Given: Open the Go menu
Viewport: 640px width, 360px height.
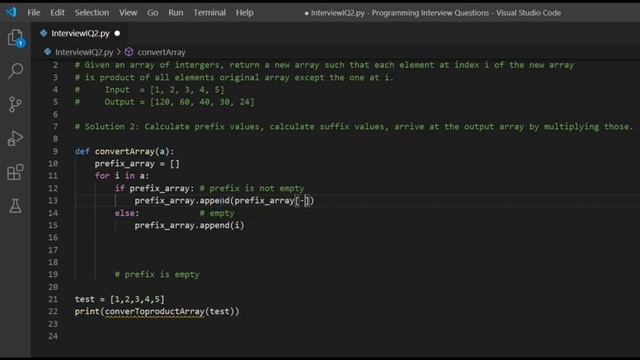Looking at the screenshot, I should 153,13.
